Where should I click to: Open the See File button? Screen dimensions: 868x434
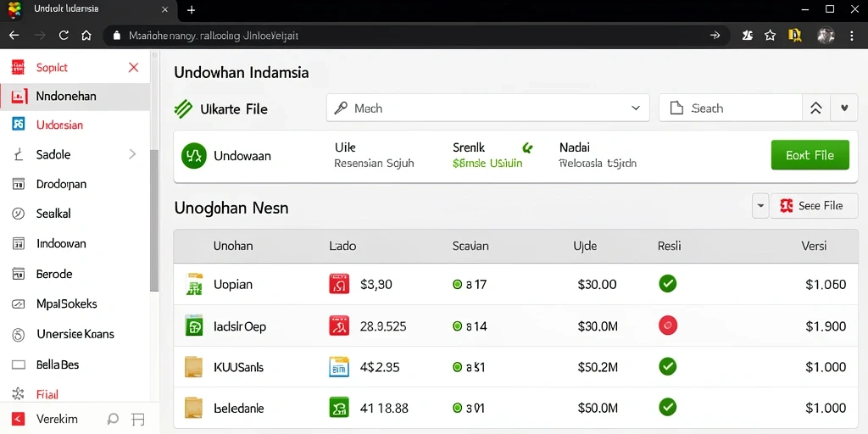814,206
